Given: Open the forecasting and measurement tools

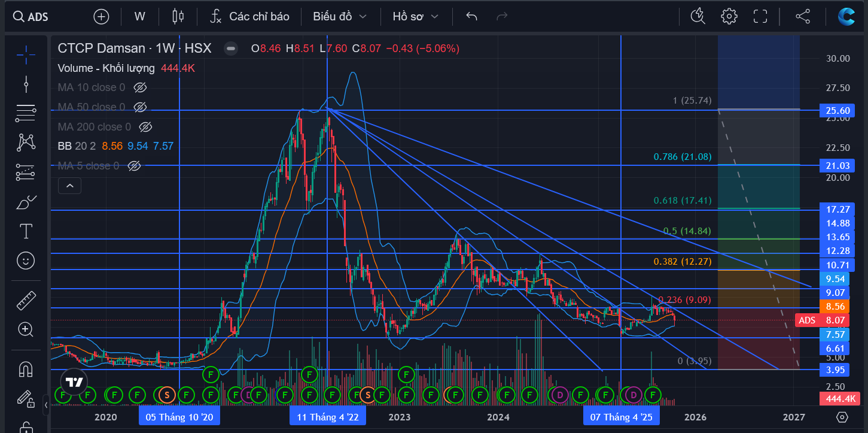Looking at the screenshot, I should pos(26,172).
